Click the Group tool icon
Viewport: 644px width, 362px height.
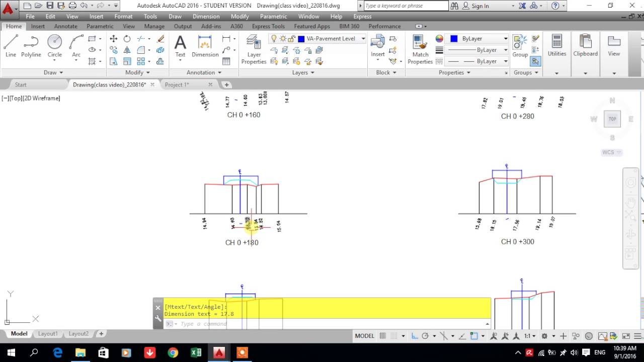click(x=520, y=46)
